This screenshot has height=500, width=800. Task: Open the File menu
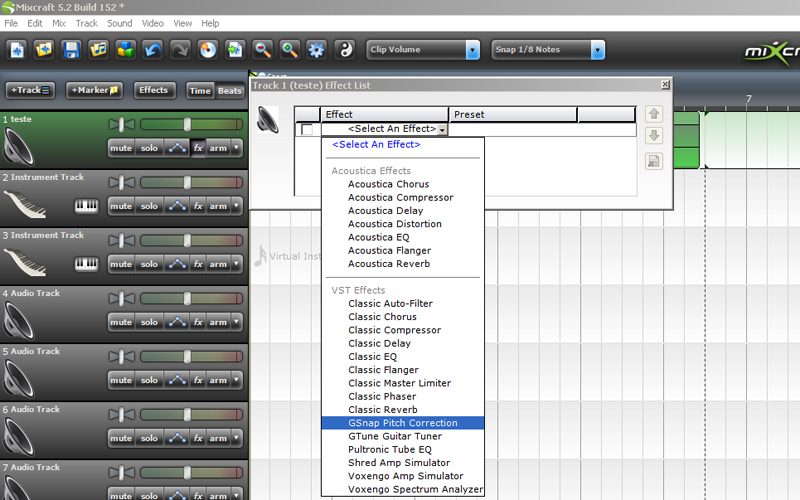11,23
